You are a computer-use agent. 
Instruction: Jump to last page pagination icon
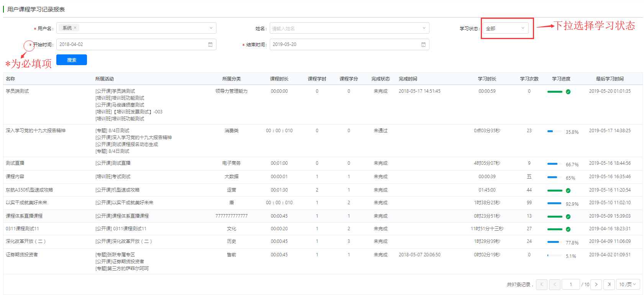pyautogui.click(x=609, y=284)
